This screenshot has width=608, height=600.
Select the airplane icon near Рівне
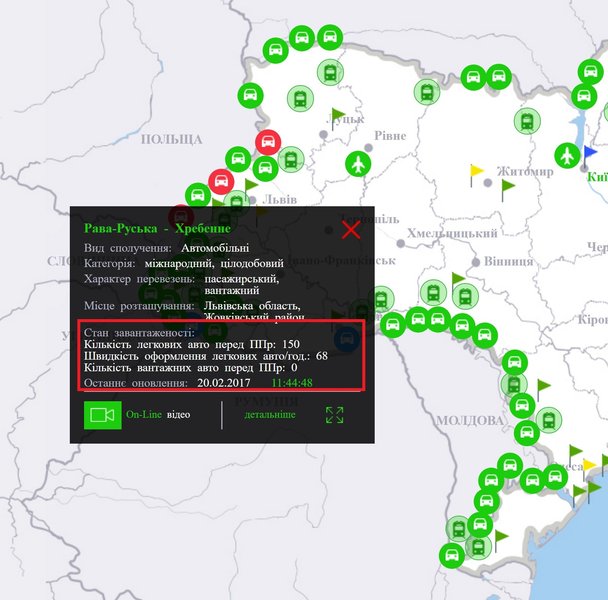coord(358,162)
